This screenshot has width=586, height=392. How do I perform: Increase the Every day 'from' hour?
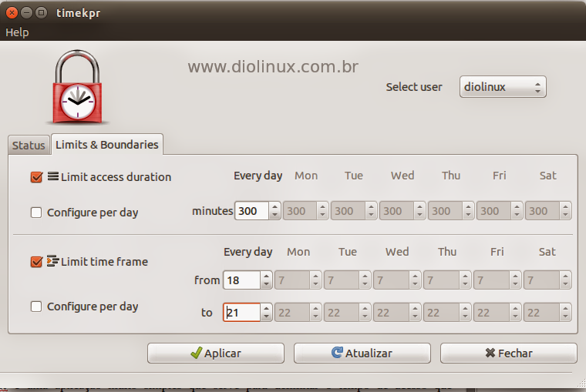tap(266, 276)
